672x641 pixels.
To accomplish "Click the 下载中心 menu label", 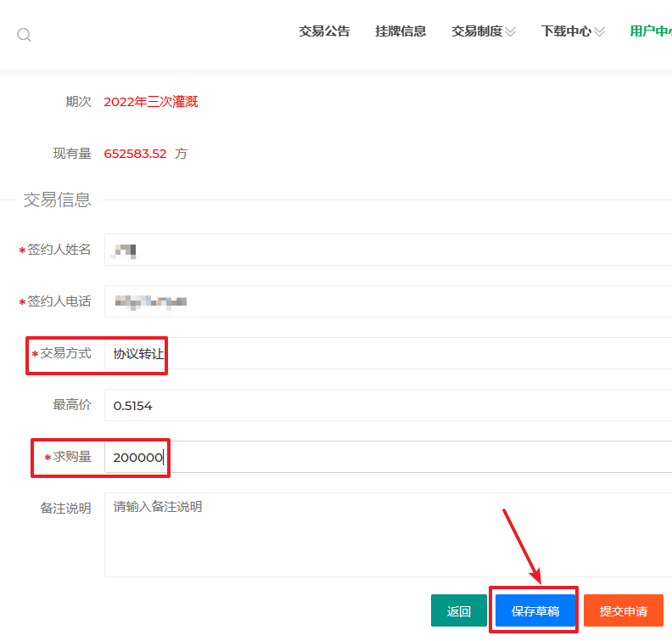I will [566, 31].
